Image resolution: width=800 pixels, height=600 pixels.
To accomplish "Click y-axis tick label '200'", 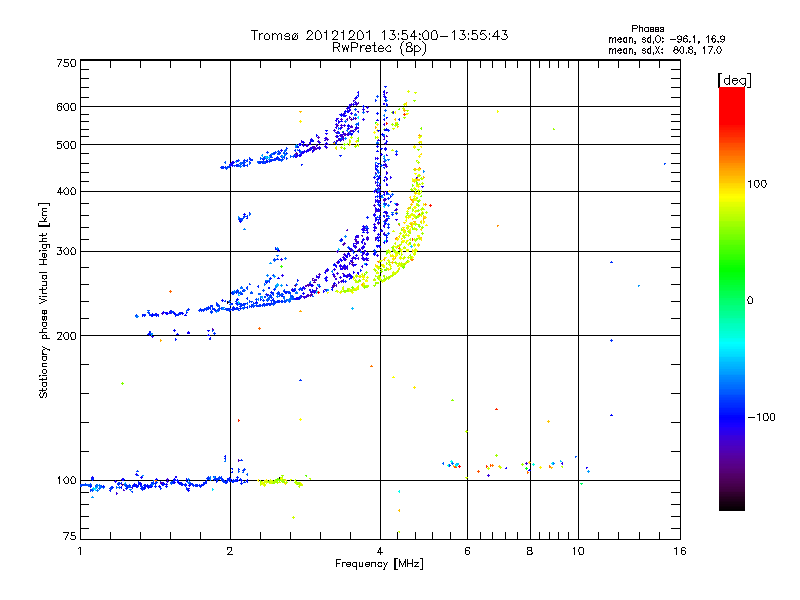I will point(66,336).
